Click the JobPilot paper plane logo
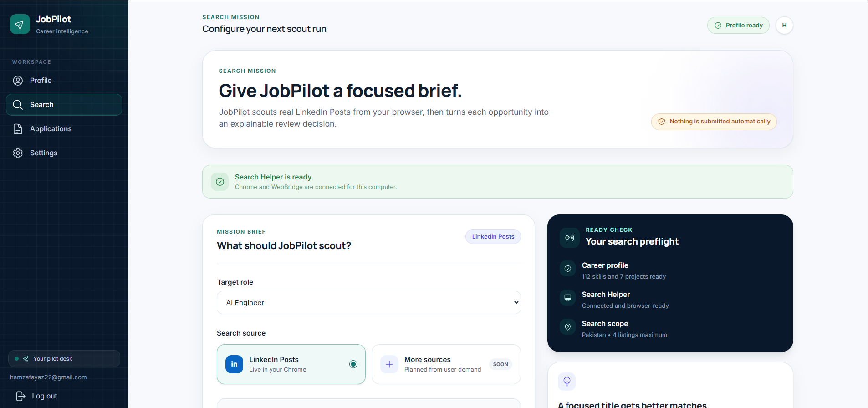868x408 pixels. pyautogui.click(x=20, y=24)
